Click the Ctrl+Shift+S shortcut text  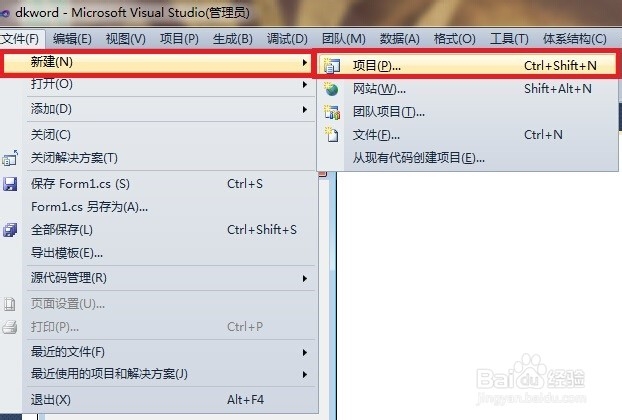point(262,230)
